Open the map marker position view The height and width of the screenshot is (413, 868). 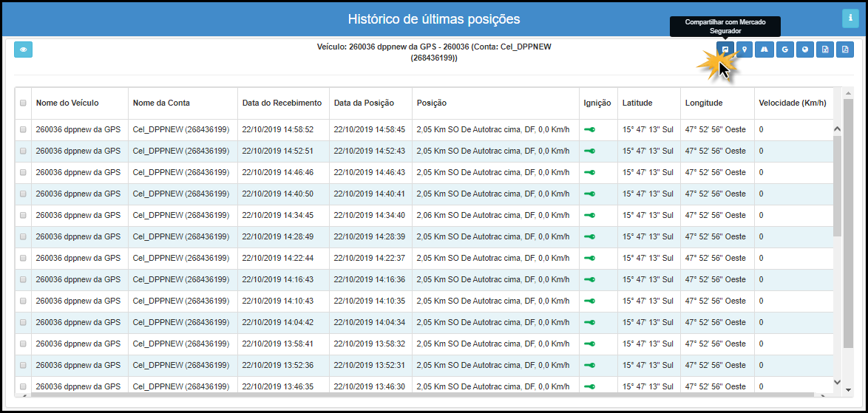(745, 50)
